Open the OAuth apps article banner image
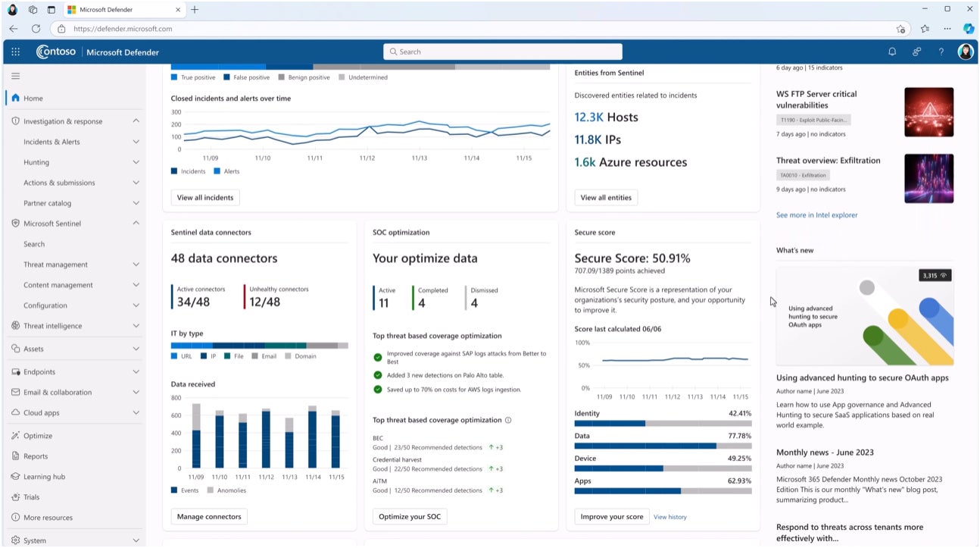The width and height of the screenshot is (980, 548). click(x=865, y=315)
